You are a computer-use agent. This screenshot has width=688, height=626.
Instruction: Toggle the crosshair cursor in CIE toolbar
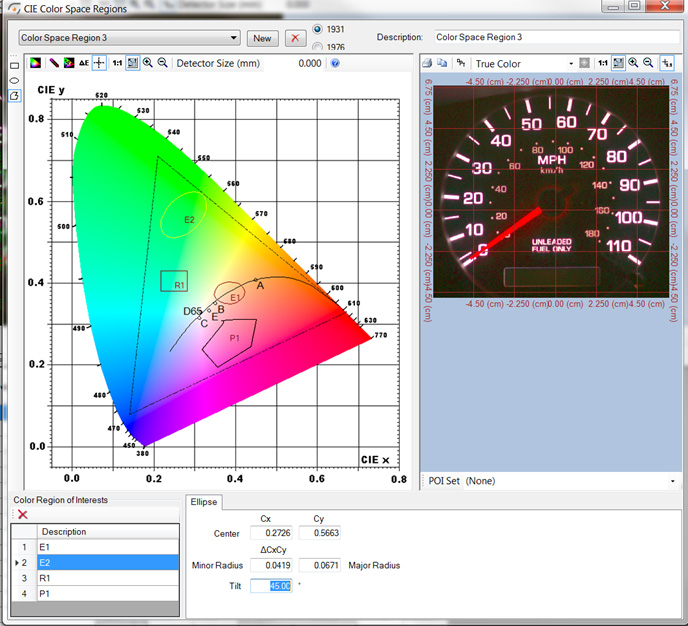pyautogui.click(x=99, y=63)
